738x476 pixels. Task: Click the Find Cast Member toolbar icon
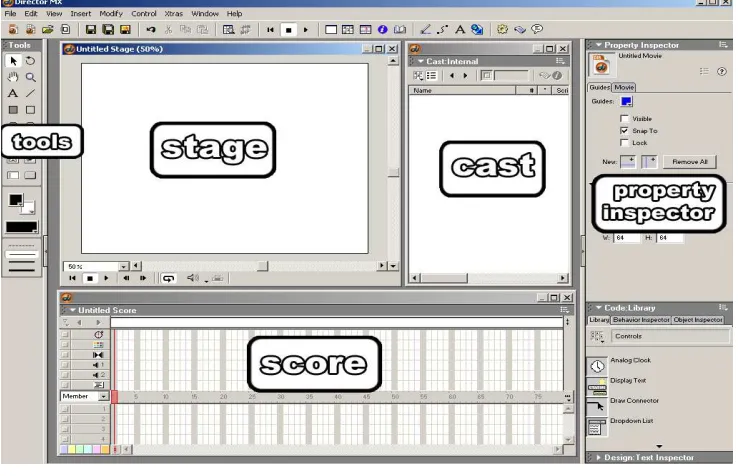[x=228, y=30]
